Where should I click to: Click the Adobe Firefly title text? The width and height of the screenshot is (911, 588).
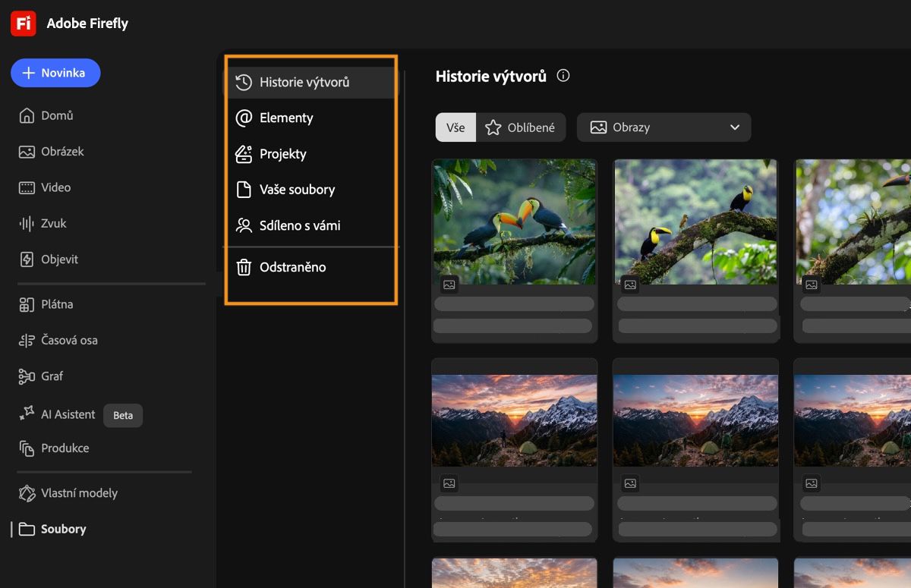tap(87, 24)
